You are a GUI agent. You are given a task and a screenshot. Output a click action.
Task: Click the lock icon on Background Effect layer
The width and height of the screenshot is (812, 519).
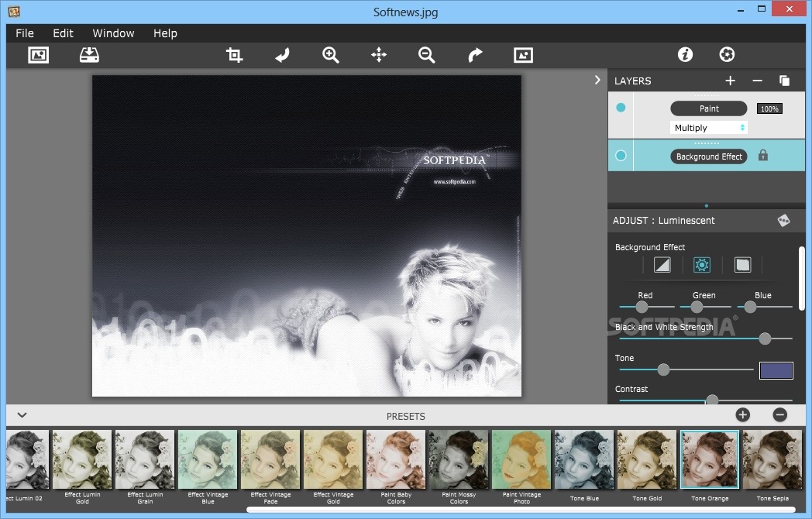point(763,156)
